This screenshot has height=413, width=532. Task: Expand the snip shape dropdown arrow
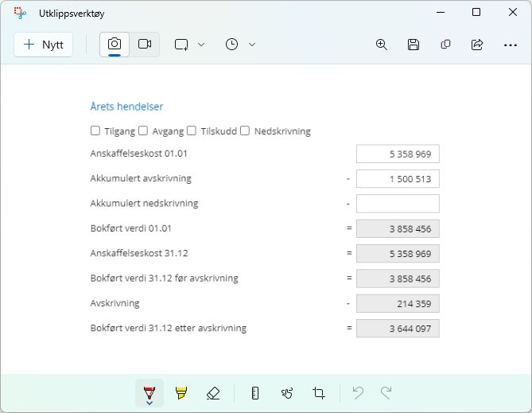(x=201, y=45)
